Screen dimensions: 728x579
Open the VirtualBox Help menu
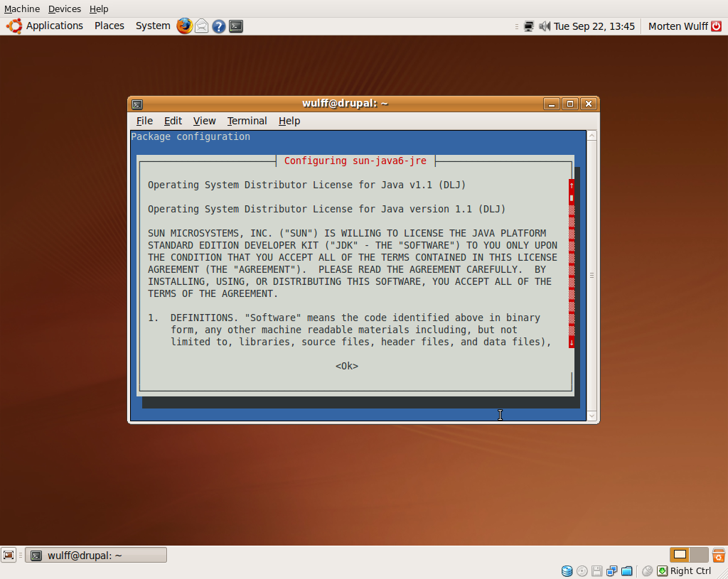pos(99,9)
